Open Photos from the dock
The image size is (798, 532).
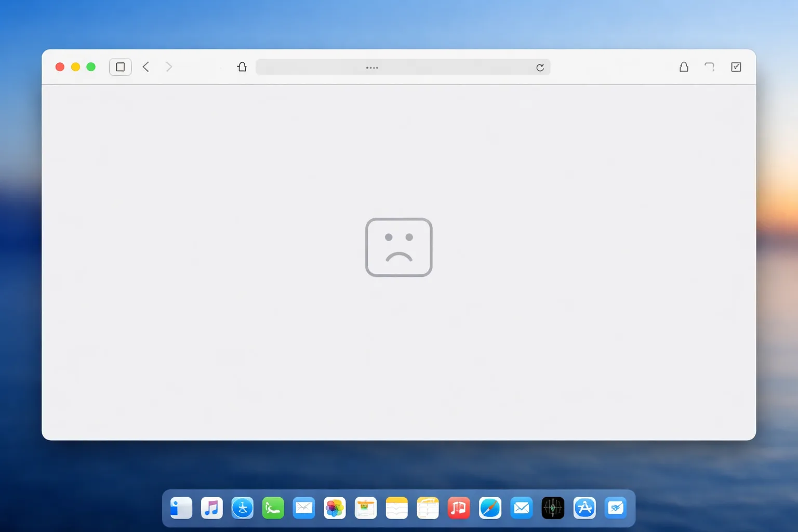click(x=335, y=508)
